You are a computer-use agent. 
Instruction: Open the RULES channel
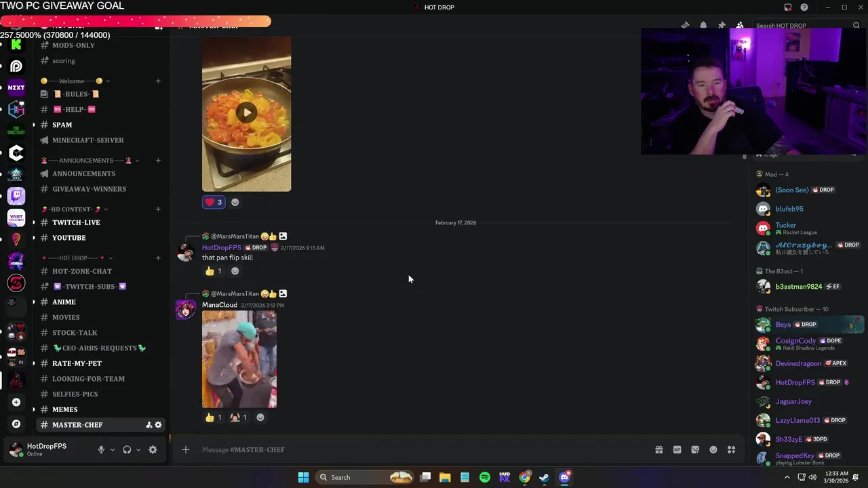[x=100, y=94]
